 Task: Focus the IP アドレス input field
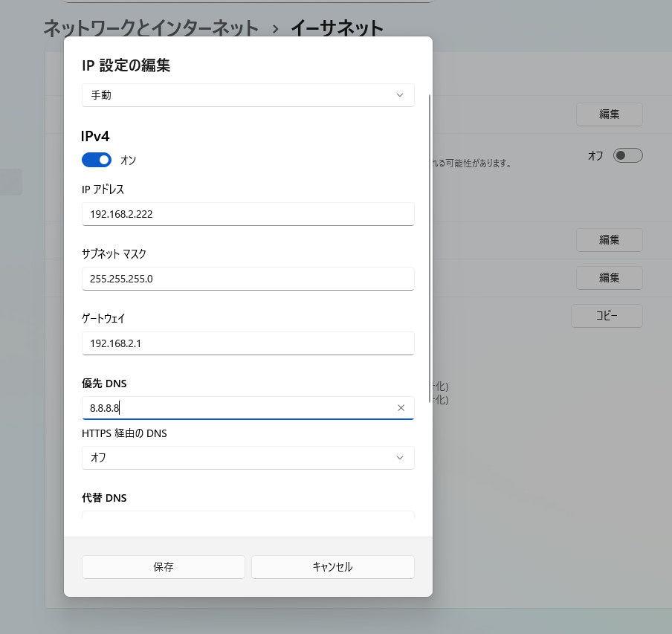pos(248,214)
